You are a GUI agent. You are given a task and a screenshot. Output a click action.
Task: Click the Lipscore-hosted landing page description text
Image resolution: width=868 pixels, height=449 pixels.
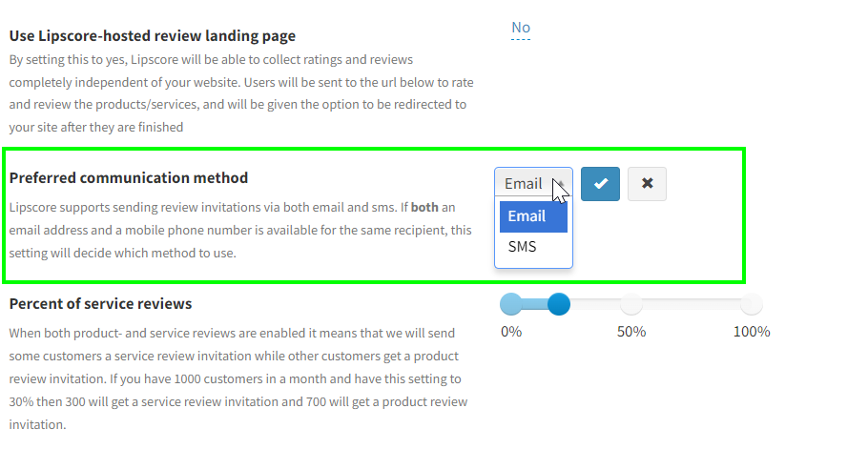tap(238, 92)
